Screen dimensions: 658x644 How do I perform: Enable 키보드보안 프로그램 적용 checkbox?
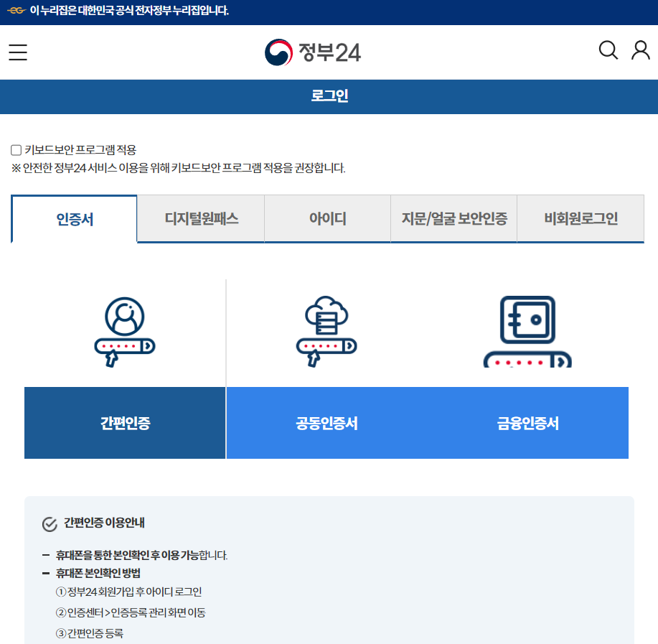16,150
